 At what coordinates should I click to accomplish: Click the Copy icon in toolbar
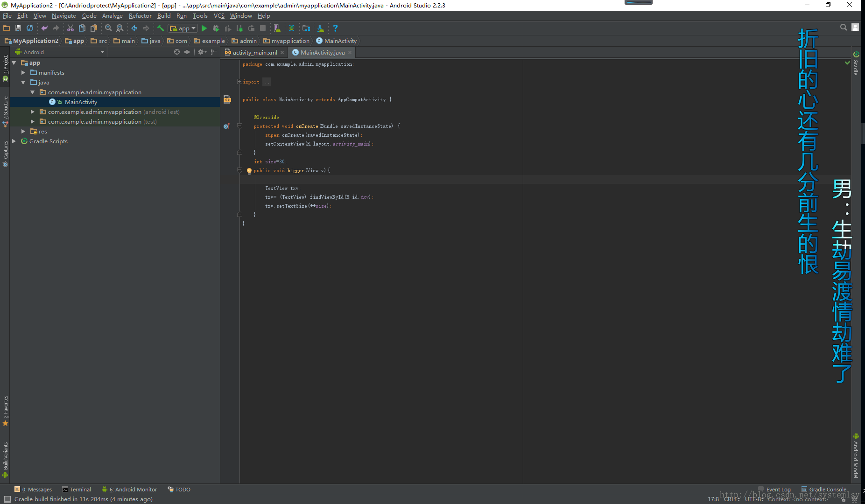pos(82,28)
